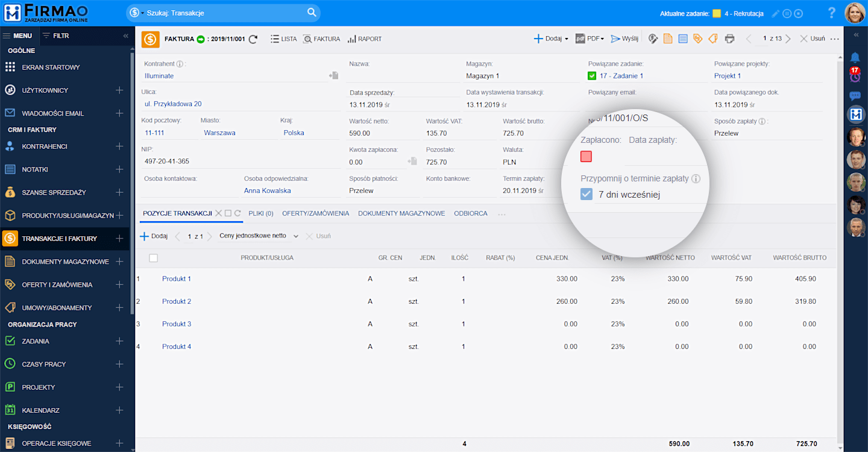Switch to the Pliki (0) tab
This screenshot has width=868, height=452.
tap(261, 213)
